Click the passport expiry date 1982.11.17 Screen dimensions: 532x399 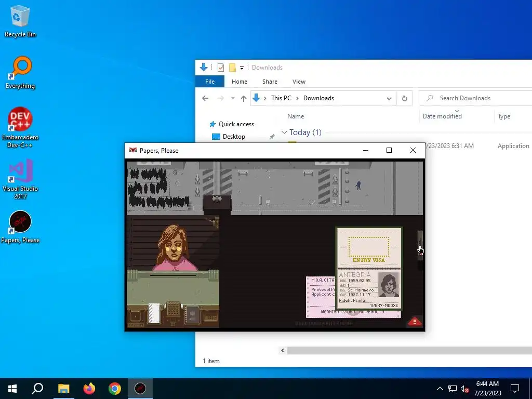[x=359, y=295]
